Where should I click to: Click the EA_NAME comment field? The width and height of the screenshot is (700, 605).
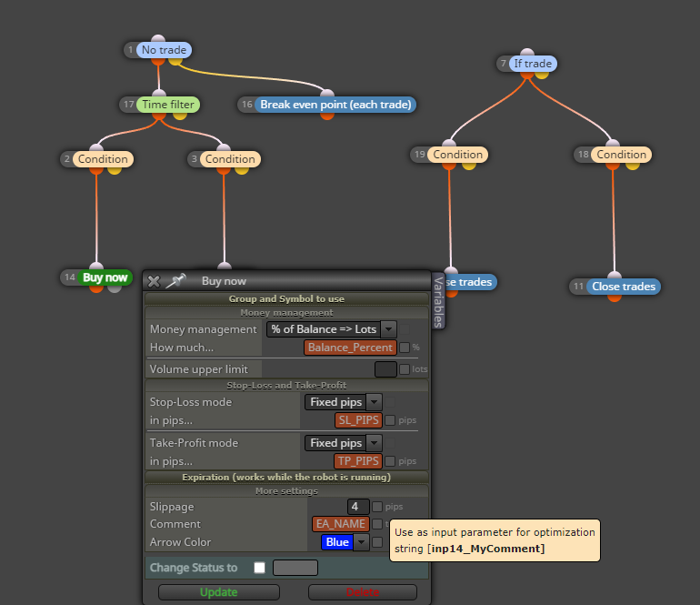pyautogui.click(x=341, y=524)
